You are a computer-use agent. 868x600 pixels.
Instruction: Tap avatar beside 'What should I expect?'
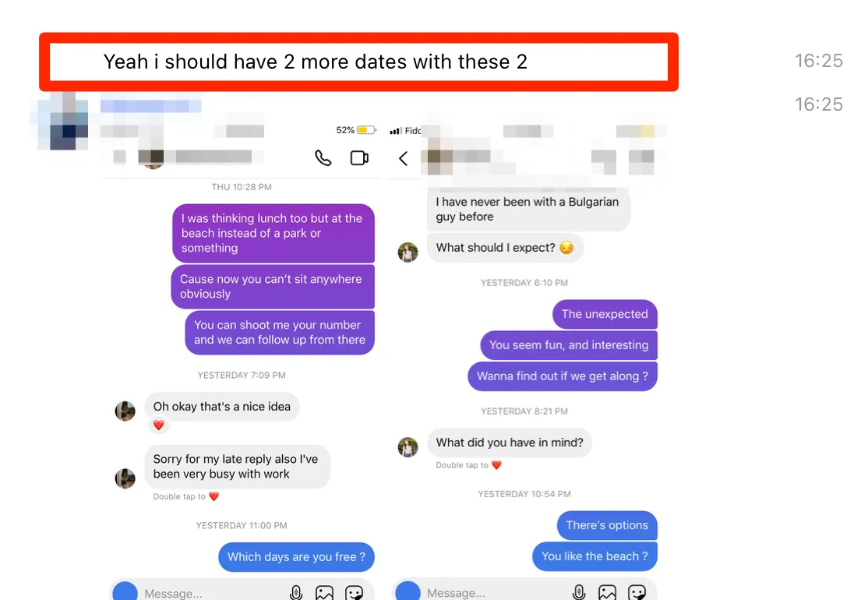[x=408, y=252]
